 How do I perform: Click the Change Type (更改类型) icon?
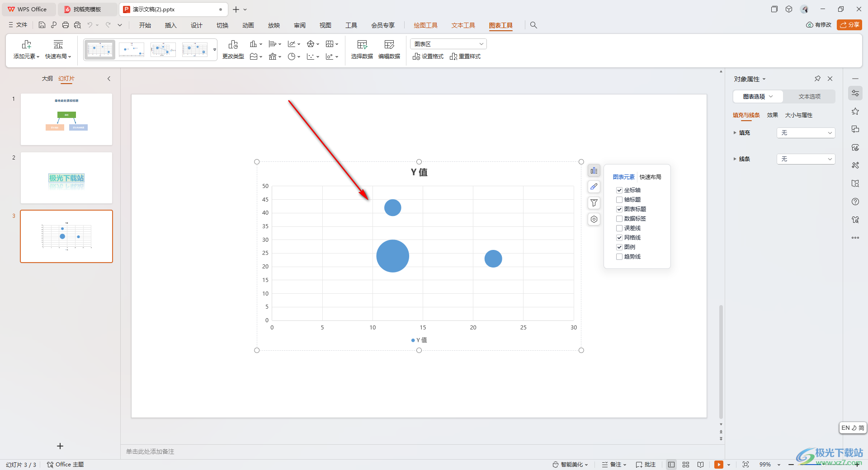[233, 45]
